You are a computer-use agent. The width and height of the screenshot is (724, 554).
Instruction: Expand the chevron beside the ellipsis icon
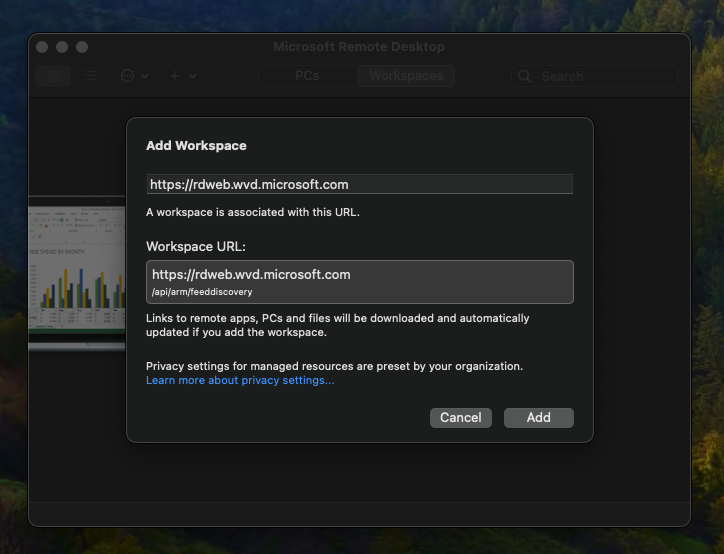click(x=145, y=76)
